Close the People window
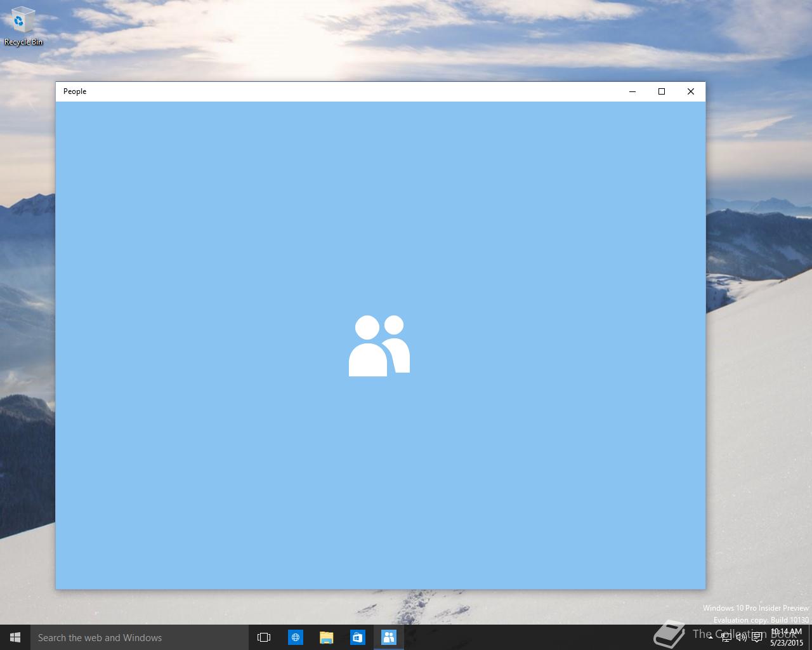The width and height of the screenshot is (812, 650). coord(691,91)
